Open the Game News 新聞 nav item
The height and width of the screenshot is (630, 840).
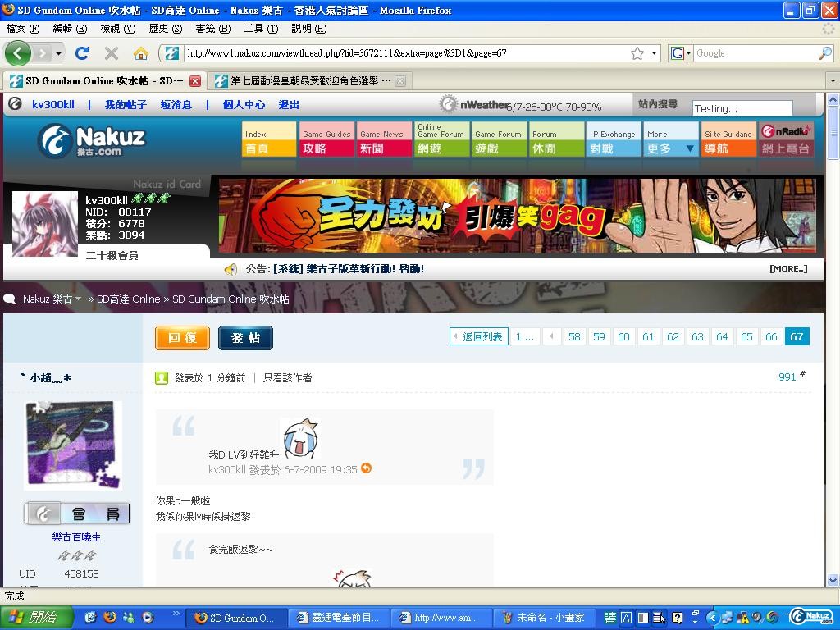pos(384,139)
